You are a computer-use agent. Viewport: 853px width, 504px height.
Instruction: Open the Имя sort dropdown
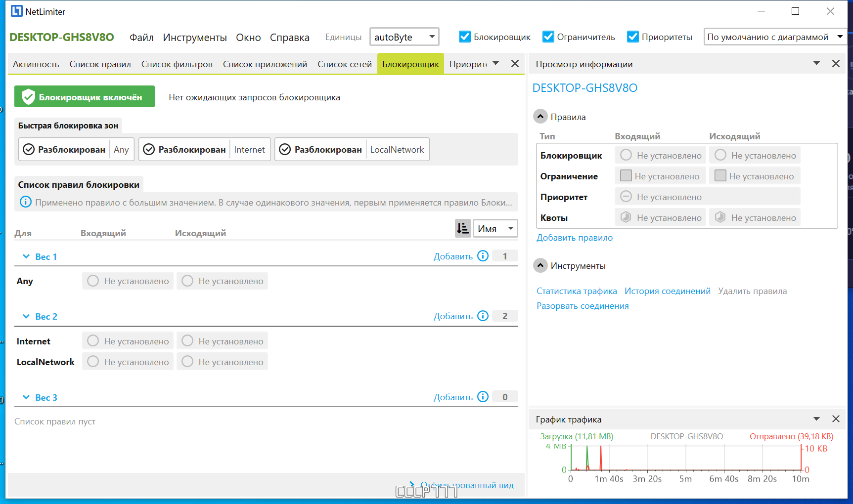click(495, 228)
